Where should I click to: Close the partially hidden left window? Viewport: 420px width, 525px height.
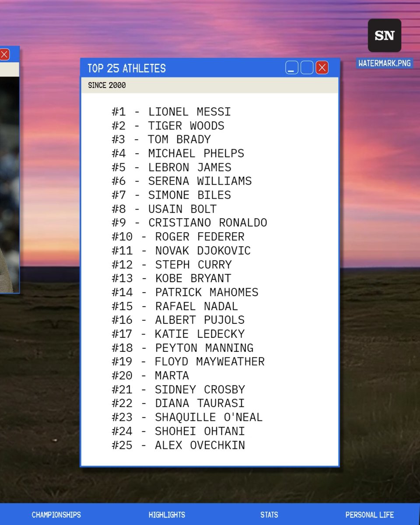click(4, 54)
